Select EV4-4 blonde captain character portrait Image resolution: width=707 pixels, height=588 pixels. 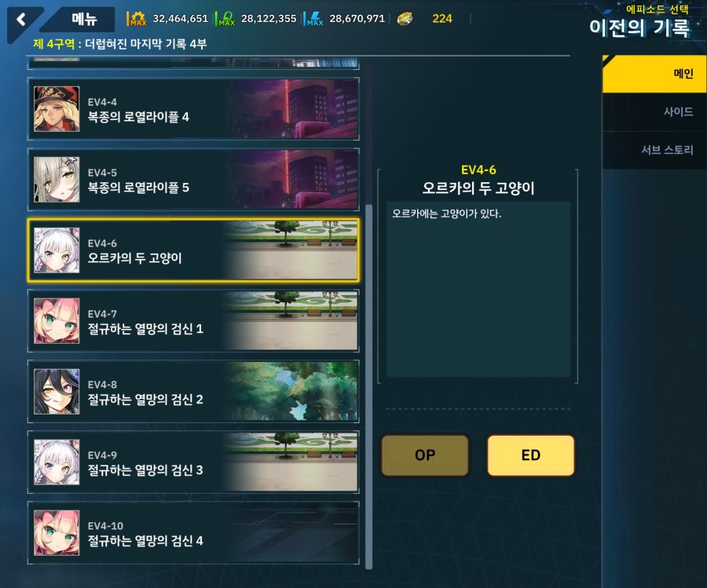[x=57, y=109]
